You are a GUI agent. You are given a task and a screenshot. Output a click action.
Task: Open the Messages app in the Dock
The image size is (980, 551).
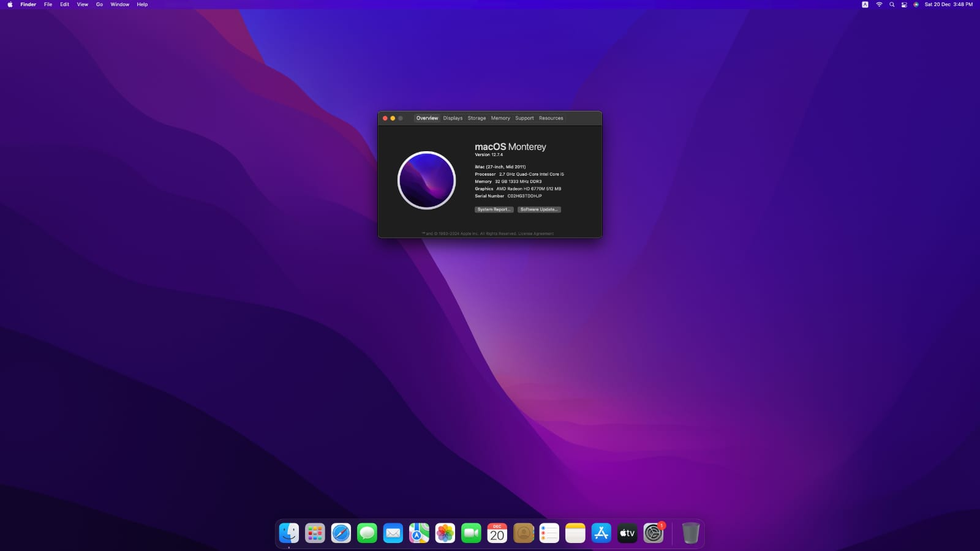[367, 533]
